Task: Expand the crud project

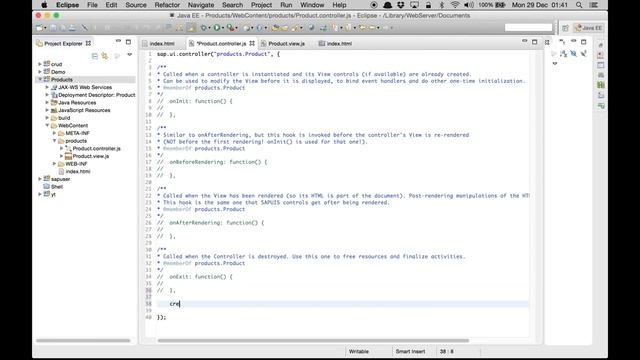Action: [40, 64]
